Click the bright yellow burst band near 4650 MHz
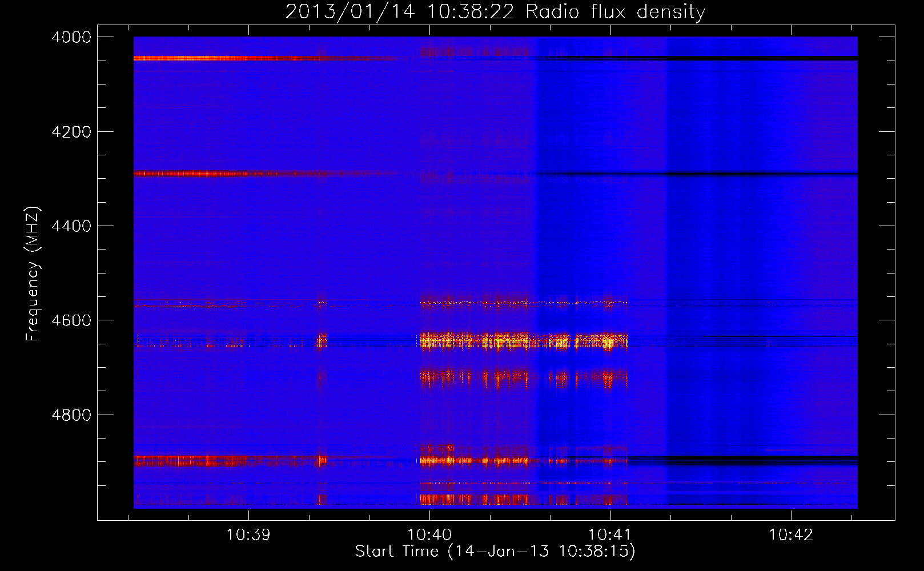This screenshot has width=924, height=571. [x=524, y=341]
